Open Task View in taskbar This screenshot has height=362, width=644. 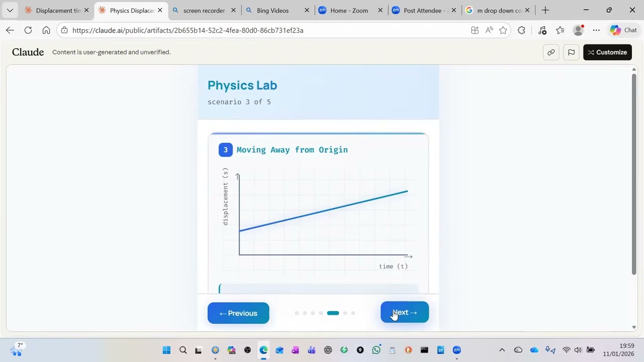[198, 350]
